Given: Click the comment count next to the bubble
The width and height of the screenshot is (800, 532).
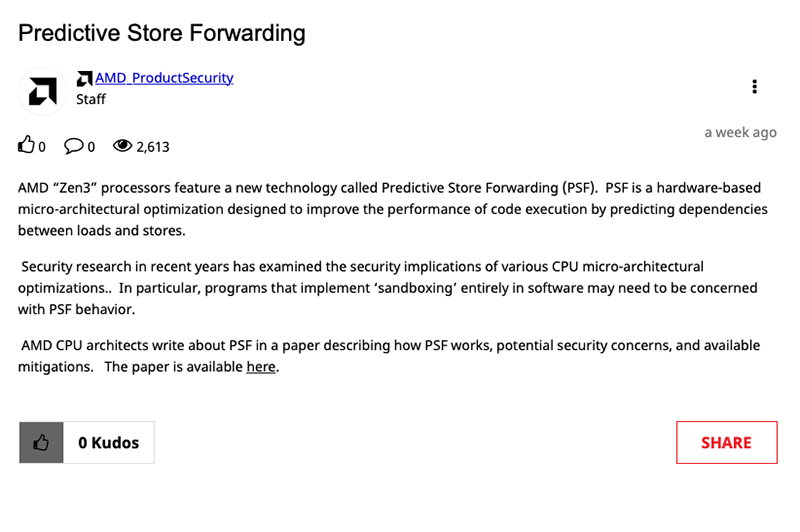Looking at the screenshot, I should point(91,147).
